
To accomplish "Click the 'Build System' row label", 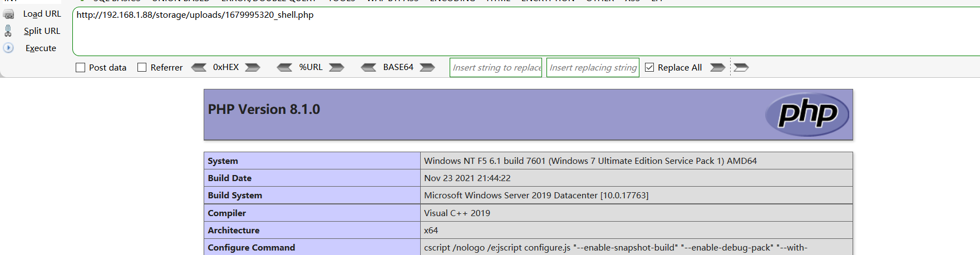I will [235, 196].
